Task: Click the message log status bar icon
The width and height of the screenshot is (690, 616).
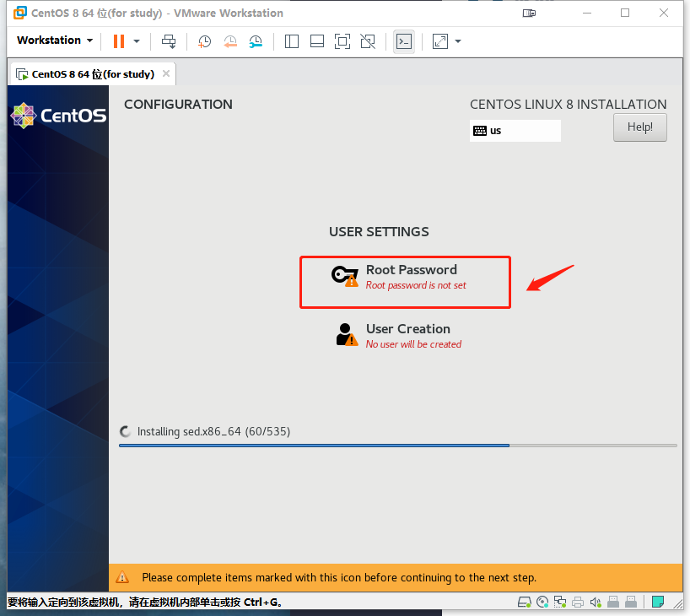Action: [658, 602]
